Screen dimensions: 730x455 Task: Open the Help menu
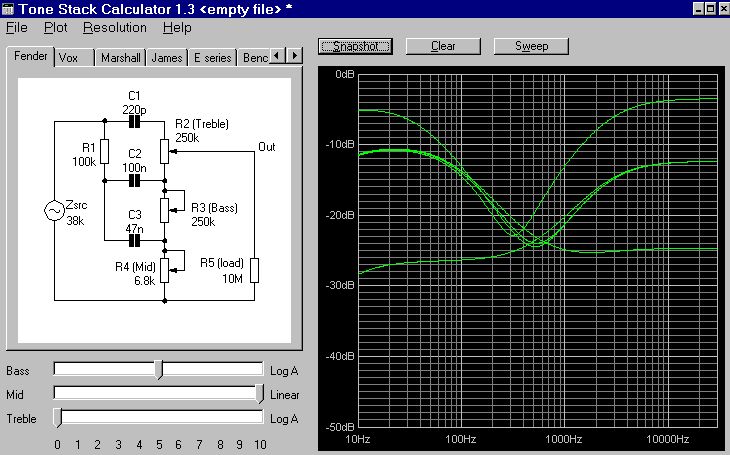(x=177, y=28)
